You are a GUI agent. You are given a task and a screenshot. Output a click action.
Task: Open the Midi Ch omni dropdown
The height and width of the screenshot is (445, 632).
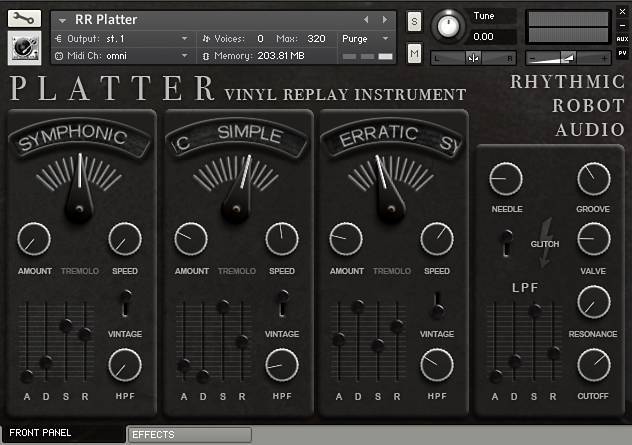click(x=120, y=56)
